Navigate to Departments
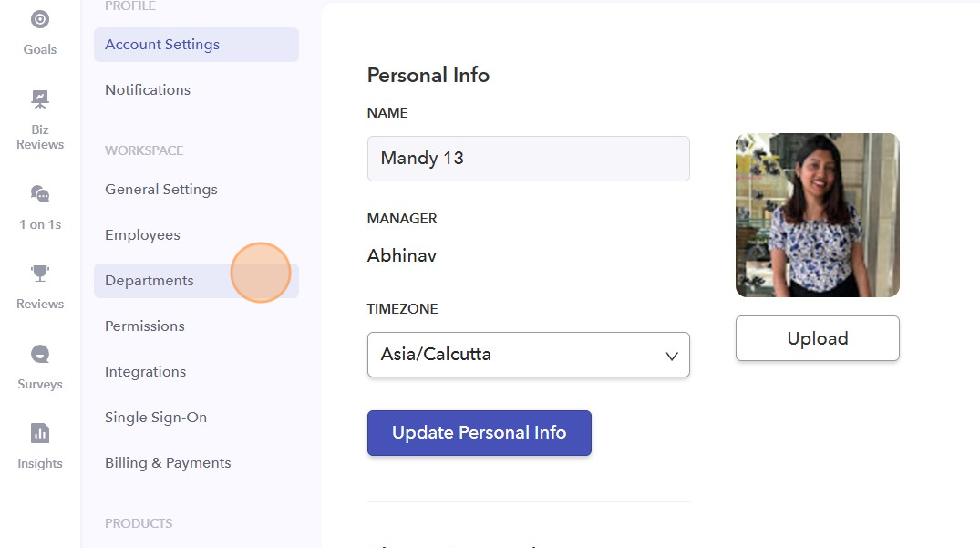This screenshot has width=980, height=548. pyautogui.click(x=150, y=281)
